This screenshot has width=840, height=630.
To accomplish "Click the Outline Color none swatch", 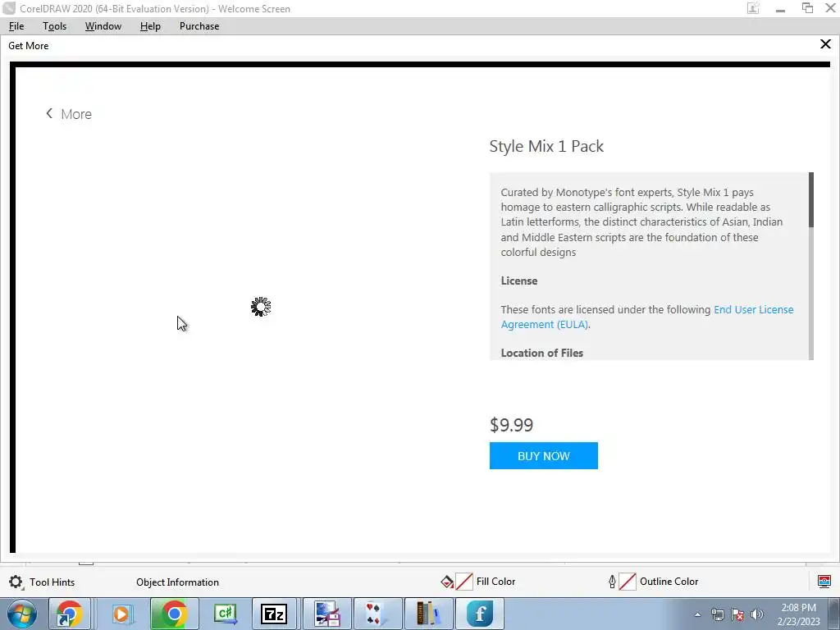I will 628,582.
